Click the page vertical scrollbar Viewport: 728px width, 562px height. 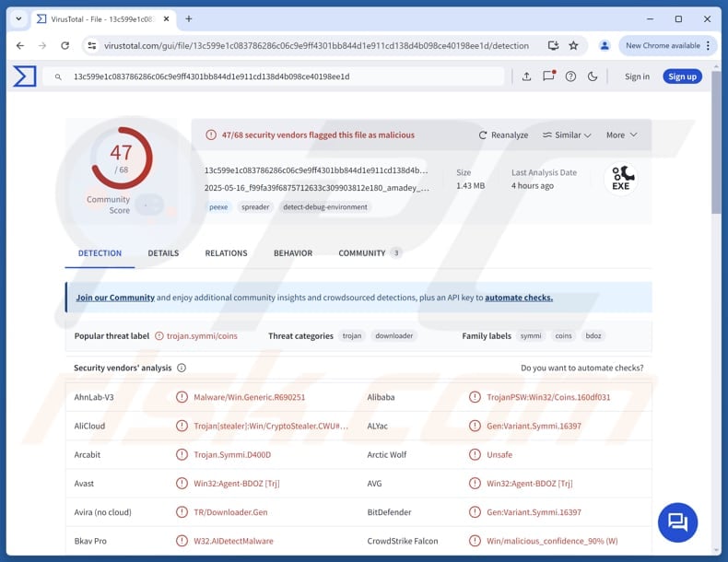(x=715, y=142)
